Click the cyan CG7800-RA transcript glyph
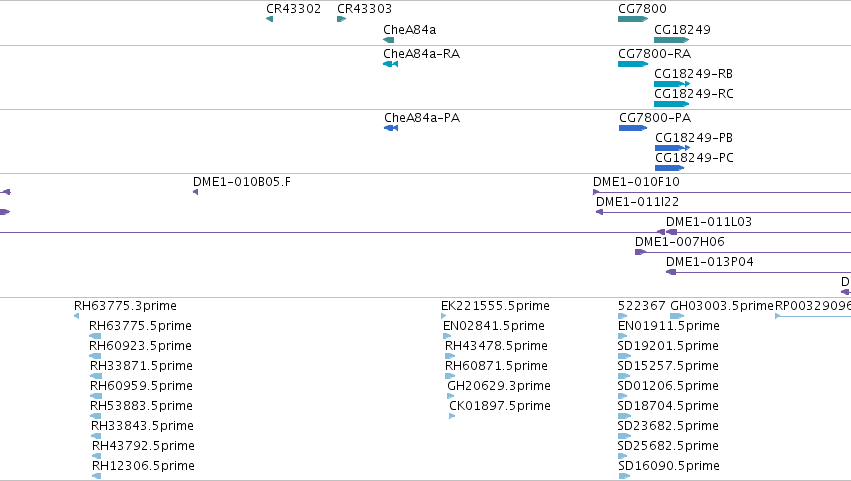 pos(633,64)
